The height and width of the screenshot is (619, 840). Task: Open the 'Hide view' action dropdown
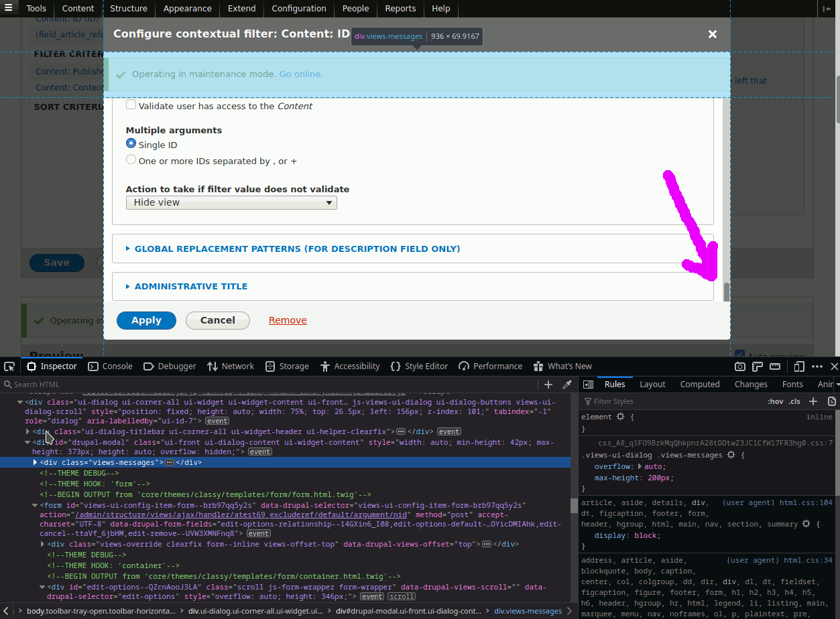click(x=231, y=202)
